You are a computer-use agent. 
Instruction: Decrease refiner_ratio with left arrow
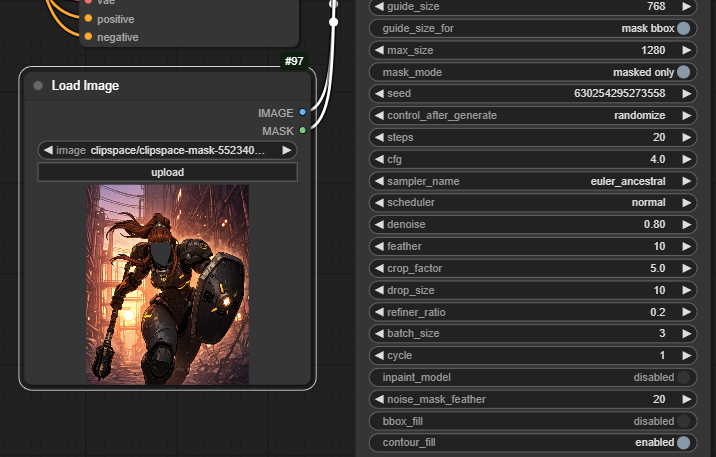click(x=379, y=312)
